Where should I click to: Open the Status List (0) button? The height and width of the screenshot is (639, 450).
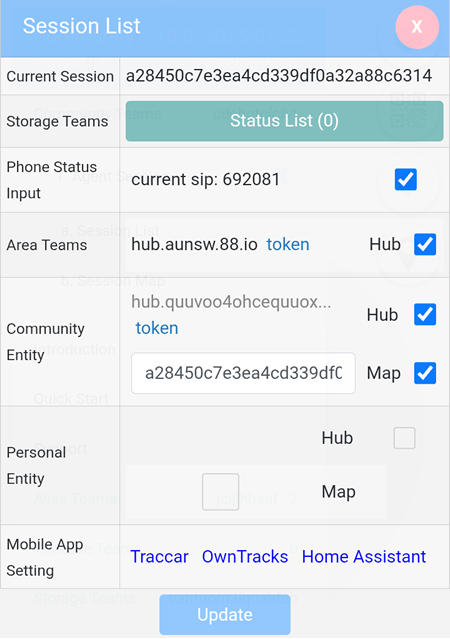point(284,121)
